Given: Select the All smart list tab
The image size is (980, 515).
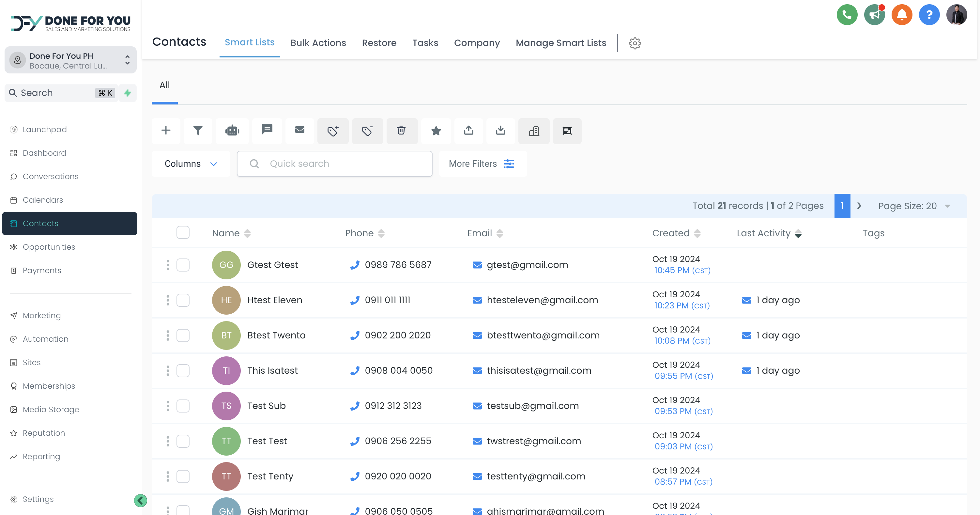Looking at the screenshot, I should click(x=164, y=85).
